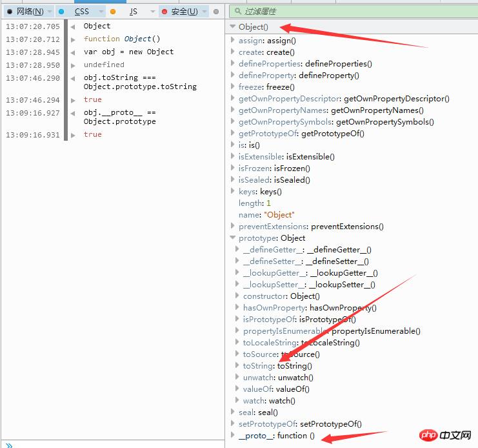The height and width of the screenshot is (448, 478).
Task: Collapse the Object() root node
Action: [x=232, y=26]
